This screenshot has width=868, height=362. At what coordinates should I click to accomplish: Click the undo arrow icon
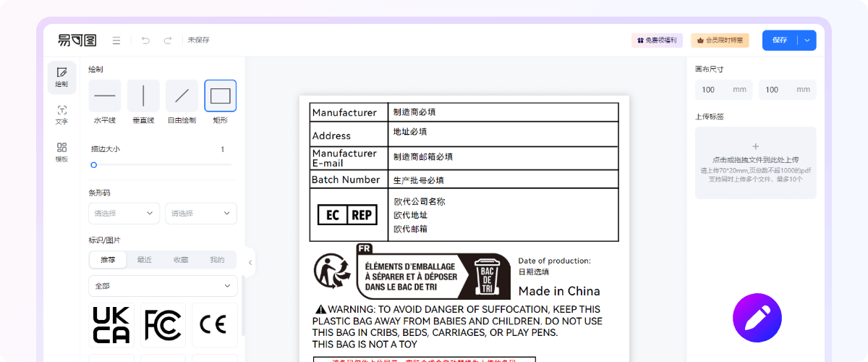(145, 41)
